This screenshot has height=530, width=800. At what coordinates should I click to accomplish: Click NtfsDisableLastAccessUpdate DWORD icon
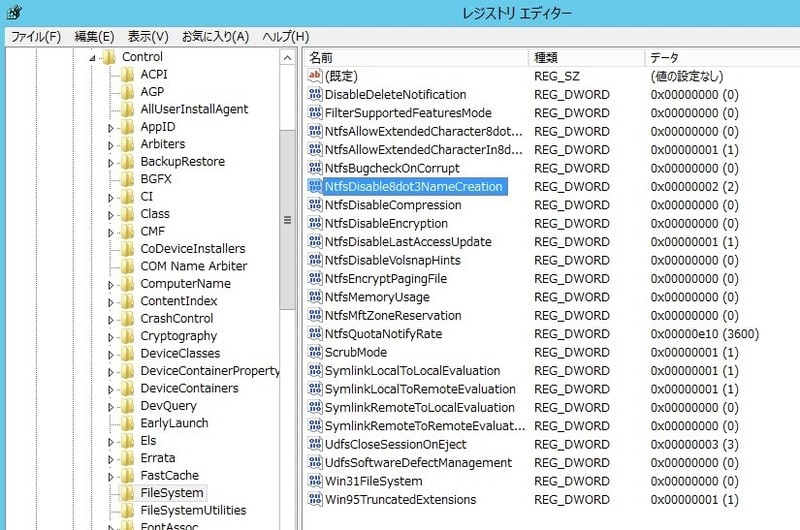(x=315, y=241)
